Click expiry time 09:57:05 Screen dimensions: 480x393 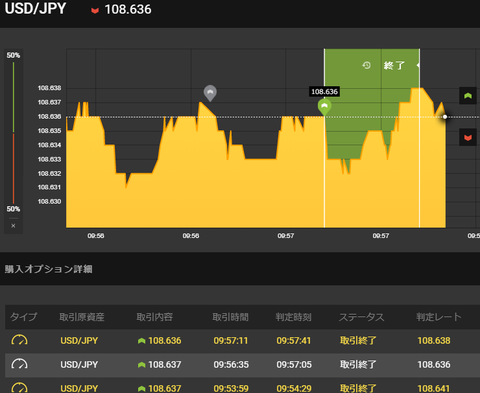coord(294,365)
